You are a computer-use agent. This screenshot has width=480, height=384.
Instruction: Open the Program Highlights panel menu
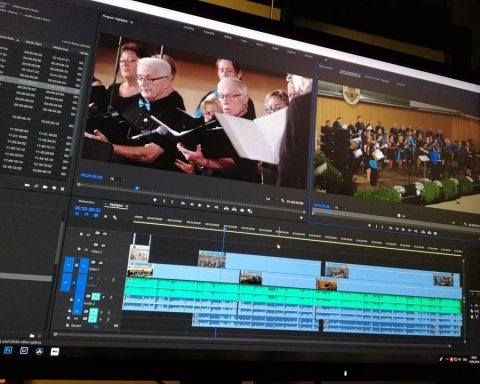(x=132, y=22)
